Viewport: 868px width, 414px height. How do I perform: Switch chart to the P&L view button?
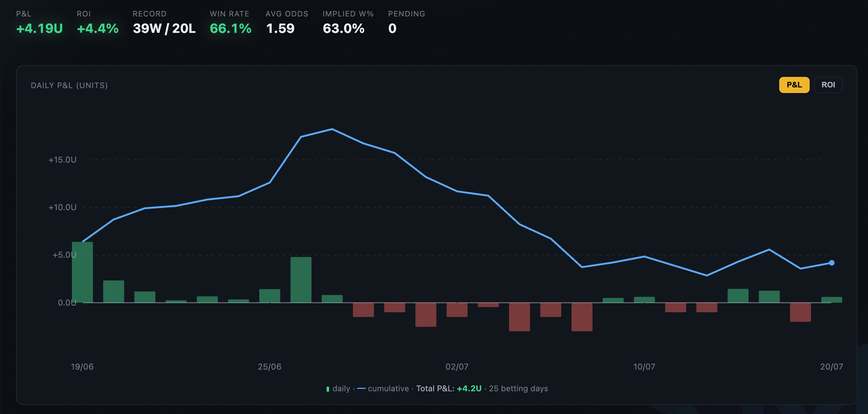[x=794, y=85]
